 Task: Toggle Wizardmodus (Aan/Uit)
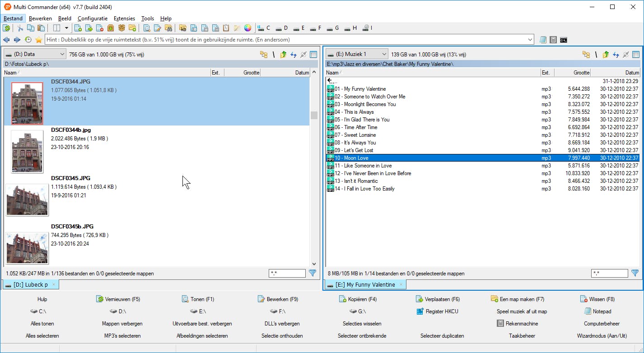602,336
